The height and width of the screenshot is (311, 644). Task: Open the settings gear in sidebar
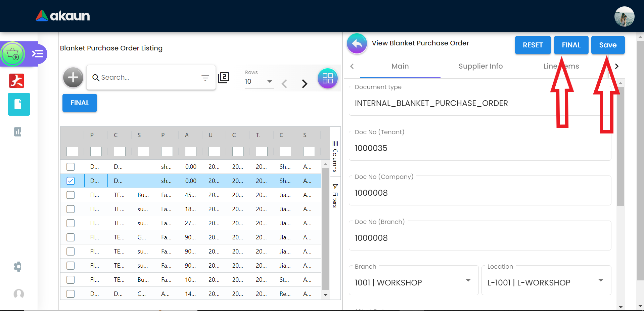18,267
